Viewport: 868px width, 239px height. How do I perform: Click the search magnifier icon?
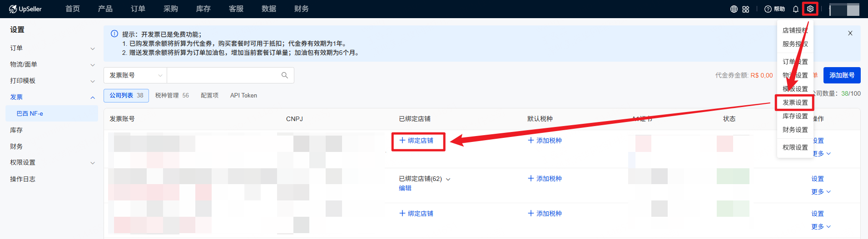coord(285,75)
